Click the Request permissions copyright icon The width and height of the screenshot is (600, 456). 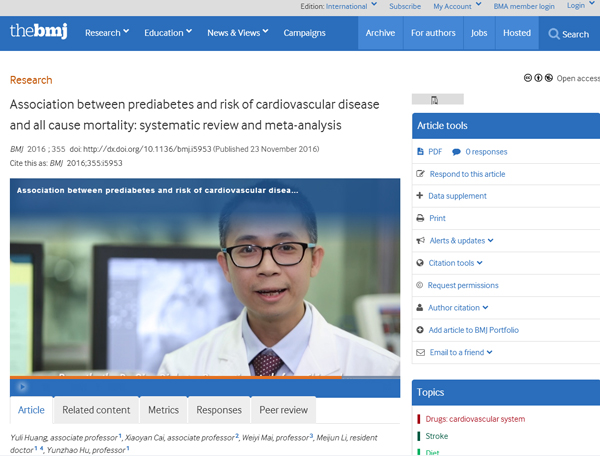419,285
